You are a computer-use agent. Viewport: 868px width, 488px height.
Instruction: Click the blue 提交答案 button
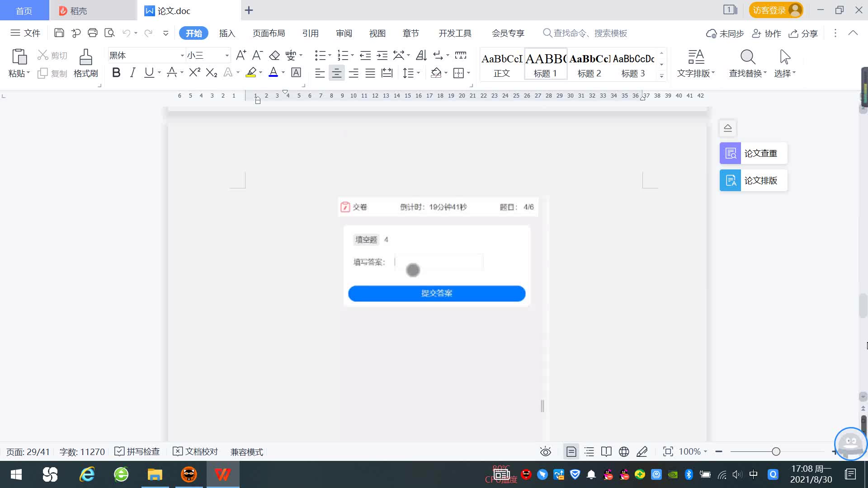pos(437,293)
